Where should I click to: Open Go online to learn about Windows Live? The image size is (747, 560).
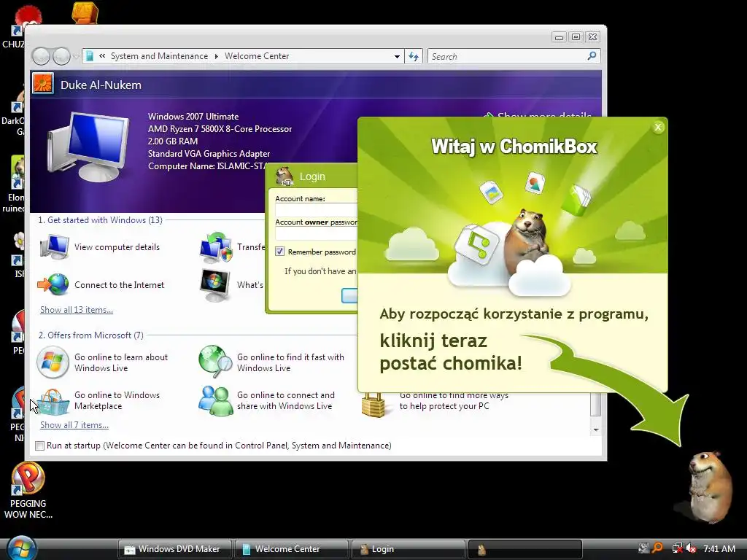pyautogui.click(x=121, y=362)
